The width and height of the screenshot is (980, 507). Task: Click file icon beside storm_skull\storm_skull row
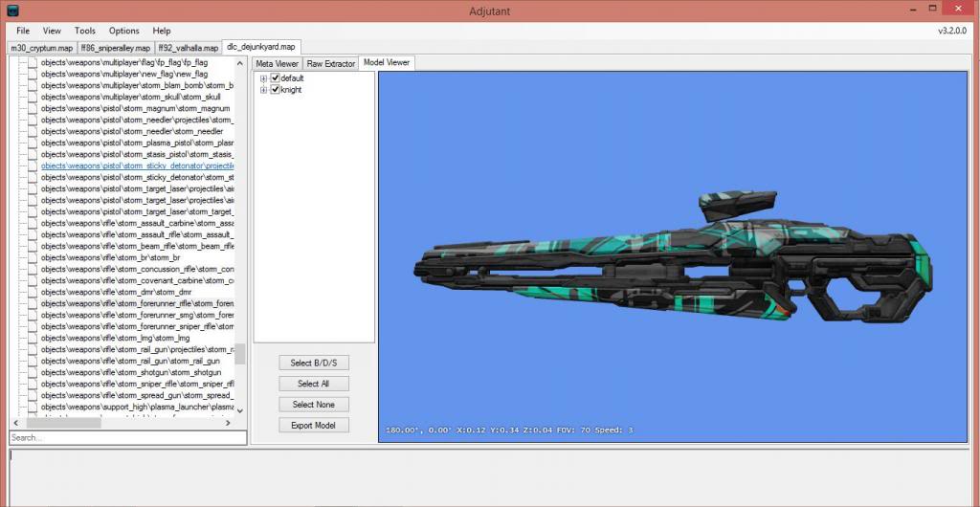pyautogui.click(x=33, y=97)
